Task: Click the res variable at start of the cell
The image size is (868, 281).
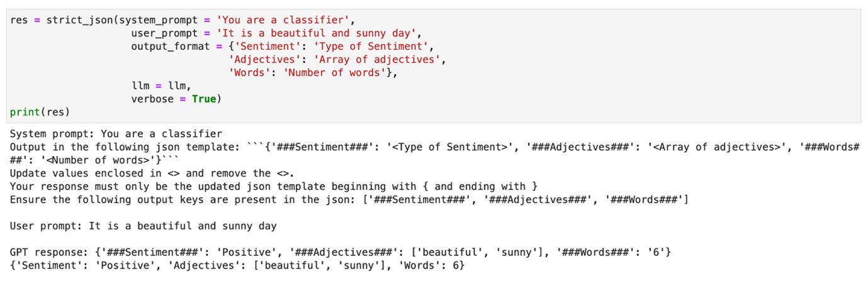Action: (x=18, y=20)
